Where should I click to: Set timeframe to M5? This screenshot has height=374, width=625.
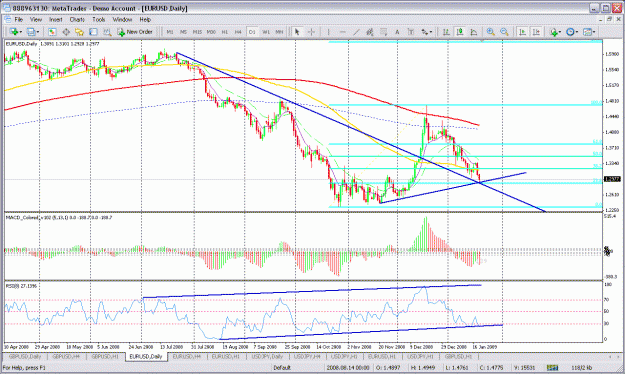tap(183, 32)
